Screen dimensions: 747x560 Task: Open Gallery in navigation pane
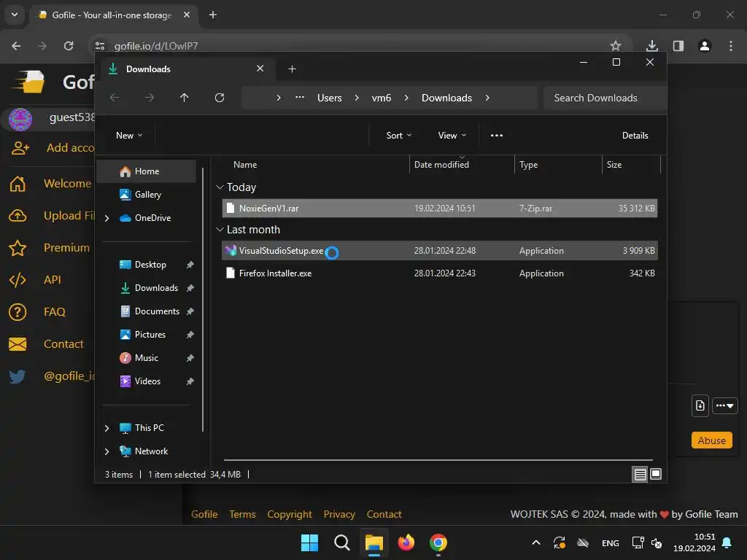[x=147, y=194]
